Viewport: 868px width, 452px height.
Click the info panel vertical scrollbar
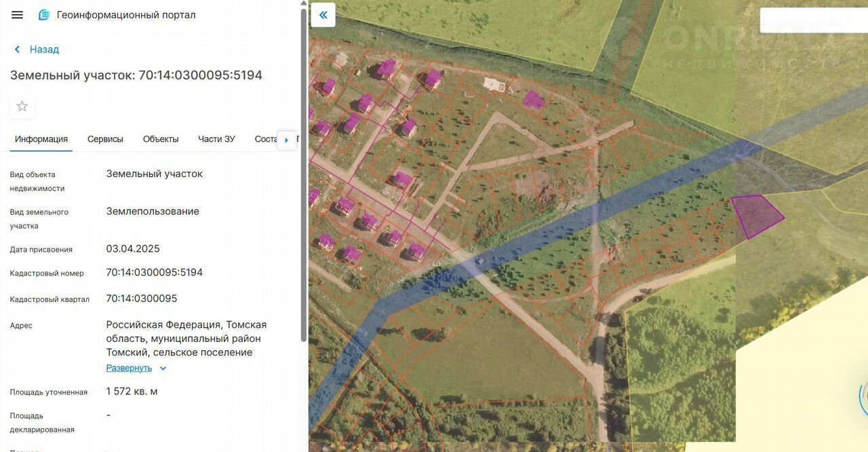304,170
